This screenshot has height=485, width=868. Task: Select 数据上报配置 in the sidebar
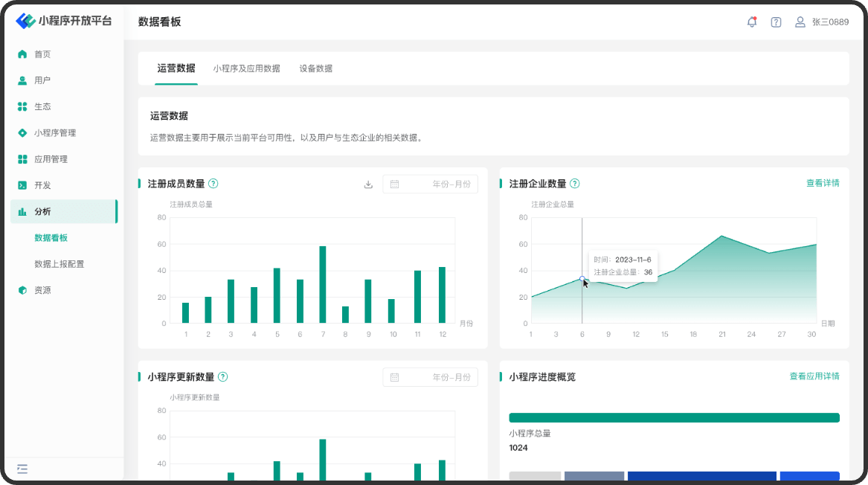pyautogui.click(x=60, y=264)
